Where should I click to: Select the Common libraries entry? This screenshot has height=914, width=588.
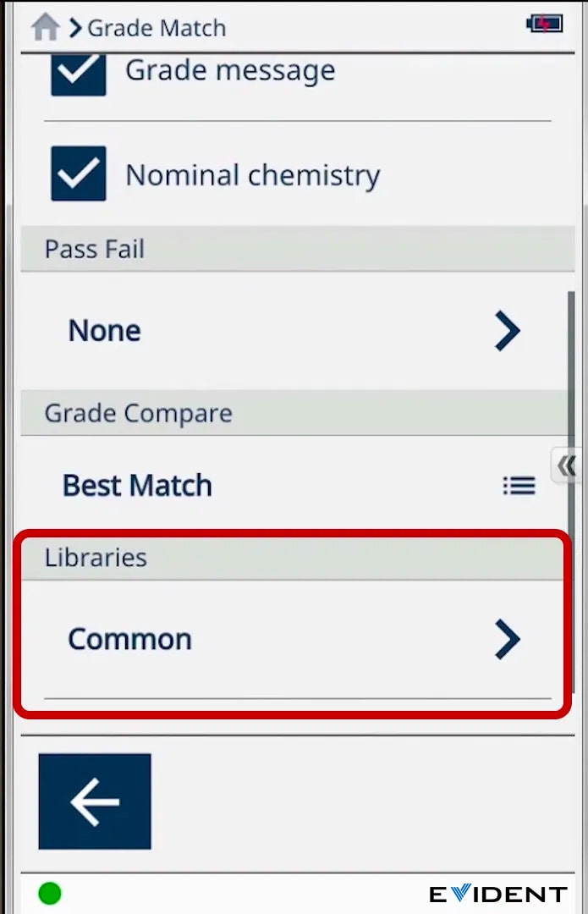(x=130, y=639)
